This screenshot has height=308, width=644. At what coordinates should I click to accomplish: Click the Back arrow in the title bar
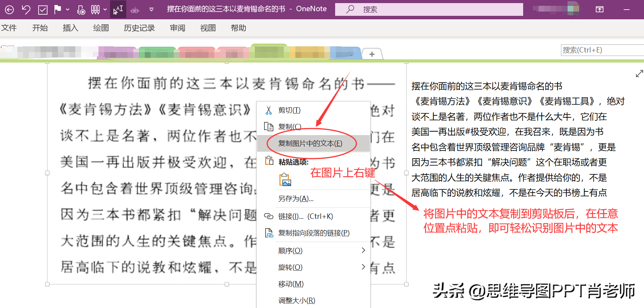[9, 10]
